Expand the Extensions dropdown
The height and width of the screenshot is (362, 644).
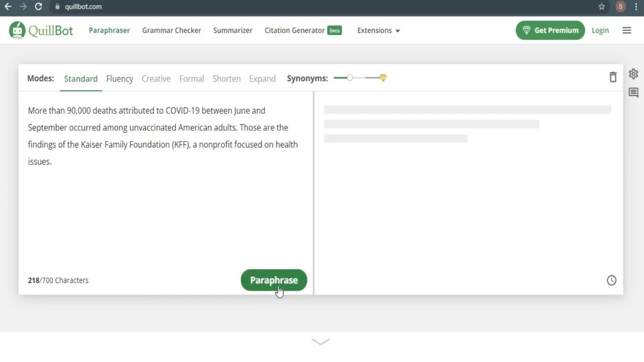(x=378, y=30)
